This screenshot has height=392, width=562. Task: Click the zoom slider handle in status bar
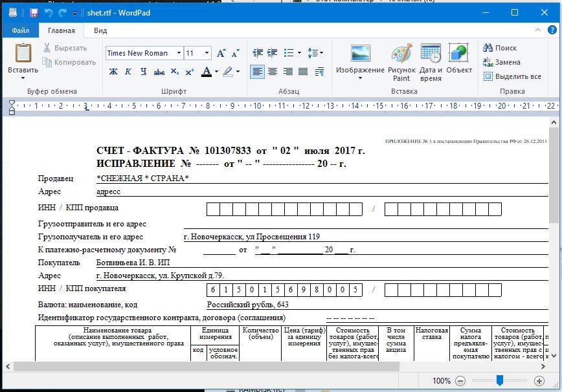coord(500,381)
